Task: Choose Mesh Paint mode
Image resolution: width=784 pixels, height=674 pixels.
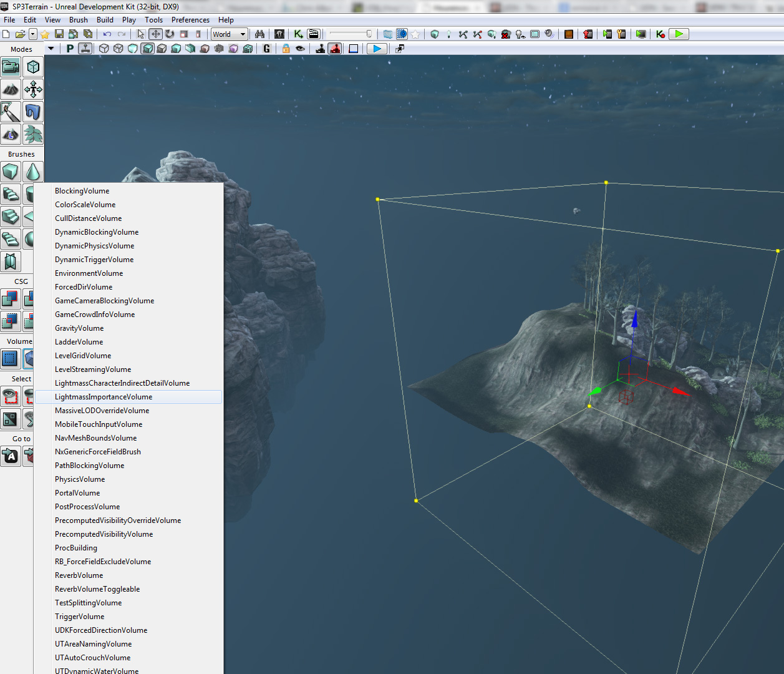Action: tap(11, 112)
